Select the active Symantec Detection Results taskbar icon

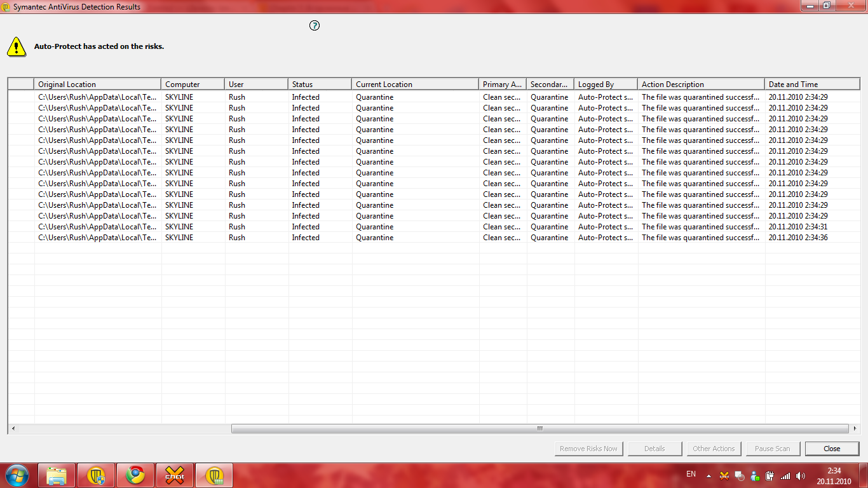214,475
